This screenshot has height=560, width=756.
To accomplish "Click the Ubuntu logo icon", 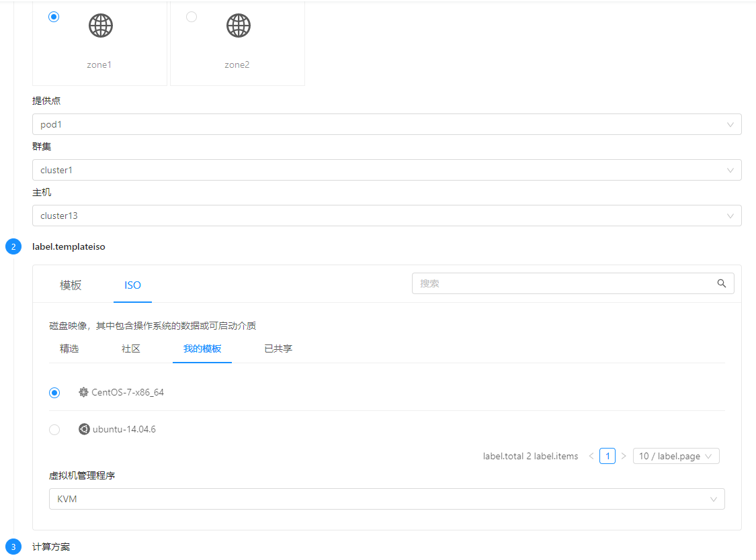I will coord(83,429).
